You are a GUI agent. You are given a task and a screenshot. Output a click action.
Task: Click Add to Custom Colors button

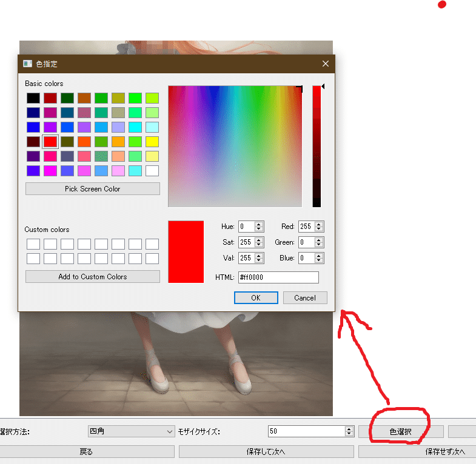[93, 277]
